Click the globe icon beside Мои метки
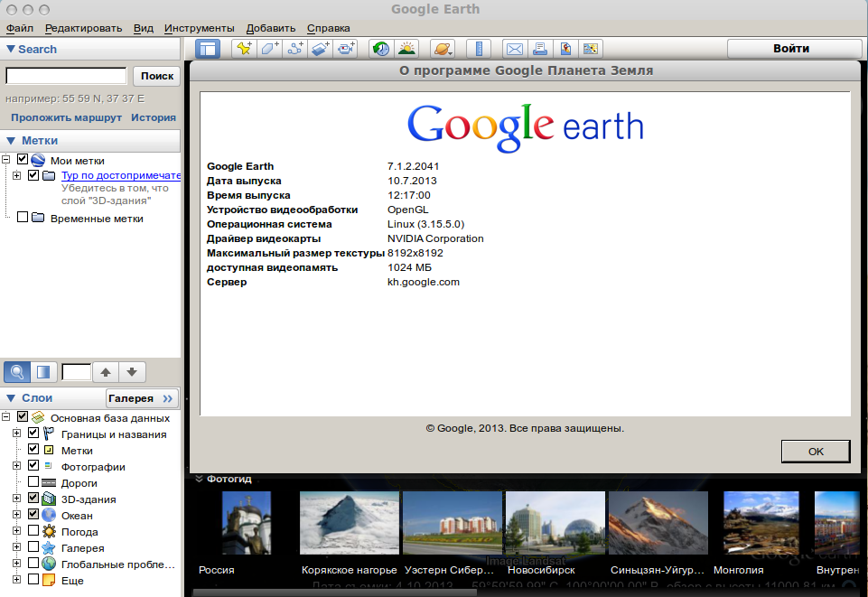868x597 pixels. pos(38,161)
